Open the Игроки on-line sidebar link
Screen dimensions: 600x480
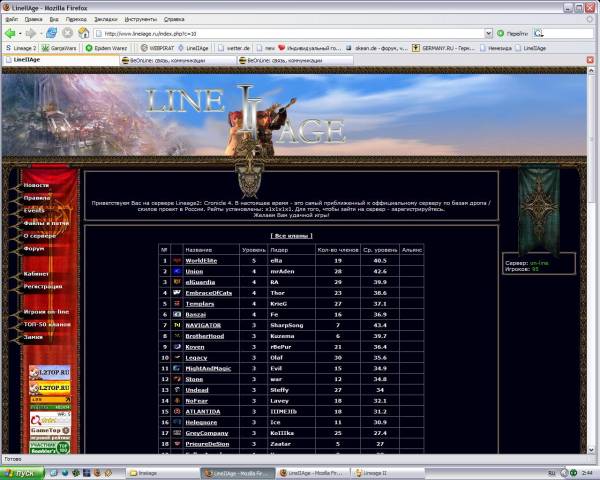pos(46,312)
